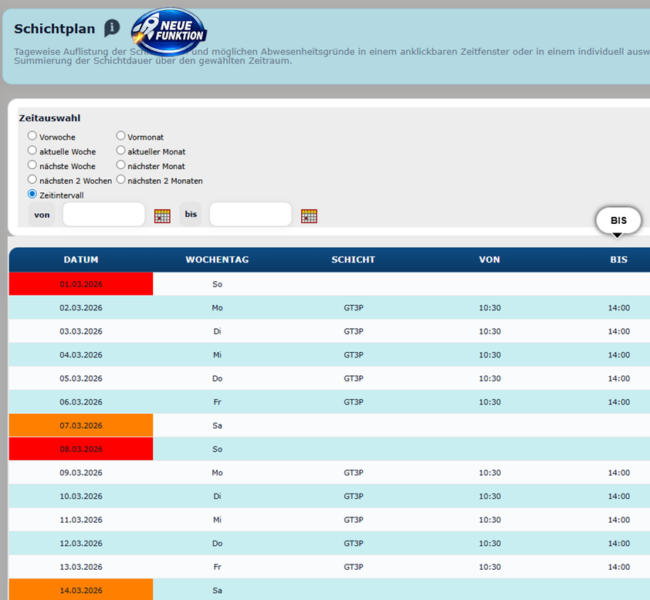Click the orange 07.03.2026 date cell
Image resolution: width=650 pixels, height=600 pixels.
[x=81, y=425]
